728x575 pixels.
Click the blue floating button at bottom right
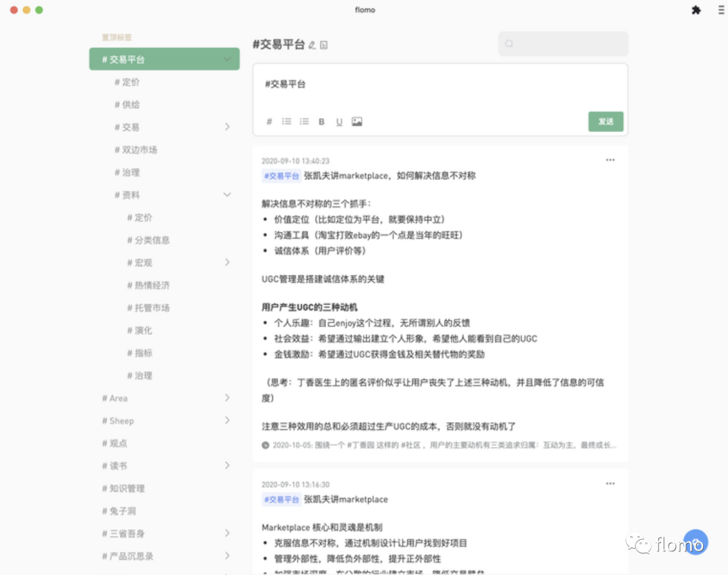point(695,542)
